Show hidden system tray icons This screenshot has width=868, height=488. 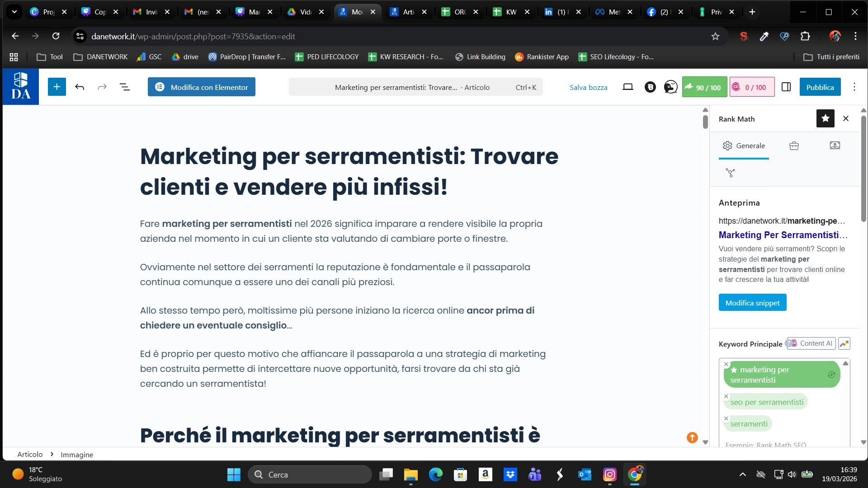click(742, 474)
